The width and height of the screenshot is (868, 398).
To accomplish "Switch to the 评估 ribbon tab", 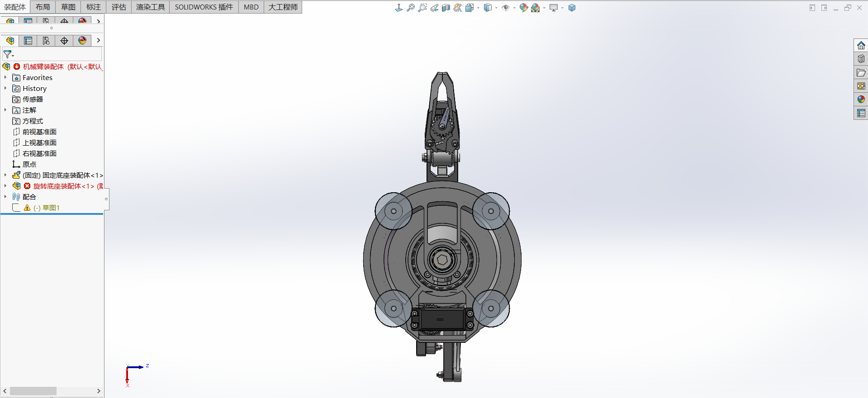I will (119, 7).
